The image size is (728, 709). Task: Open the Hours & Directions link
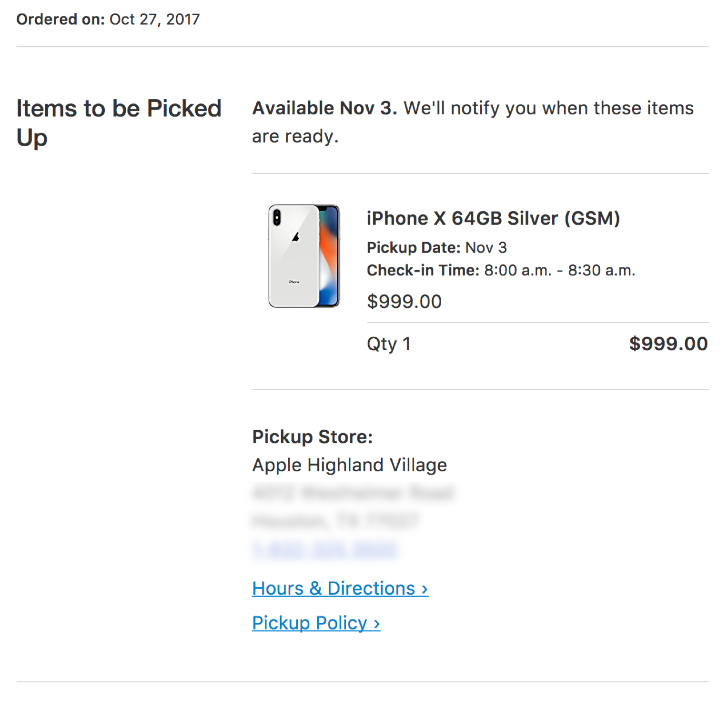[334, 588]
